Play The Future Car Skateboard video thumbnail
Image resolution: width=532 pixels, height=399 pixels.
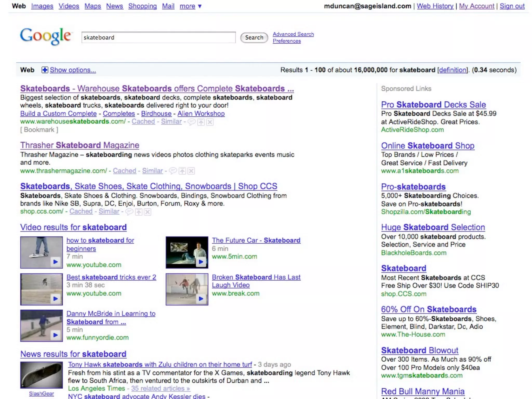(x=187, y=252)
